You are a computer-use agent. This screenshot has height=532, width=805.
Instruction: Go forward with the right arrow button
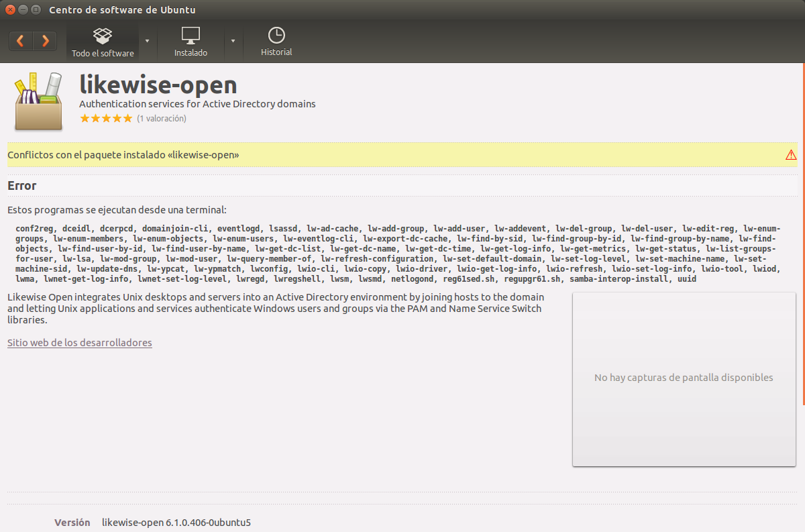[x=45, y=41]
